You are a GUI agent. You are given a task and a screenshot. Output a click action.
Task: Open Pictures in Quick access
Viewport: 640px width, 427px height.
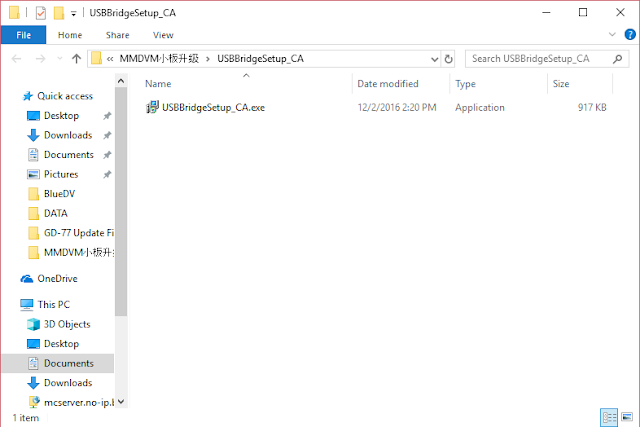point(61,174)
